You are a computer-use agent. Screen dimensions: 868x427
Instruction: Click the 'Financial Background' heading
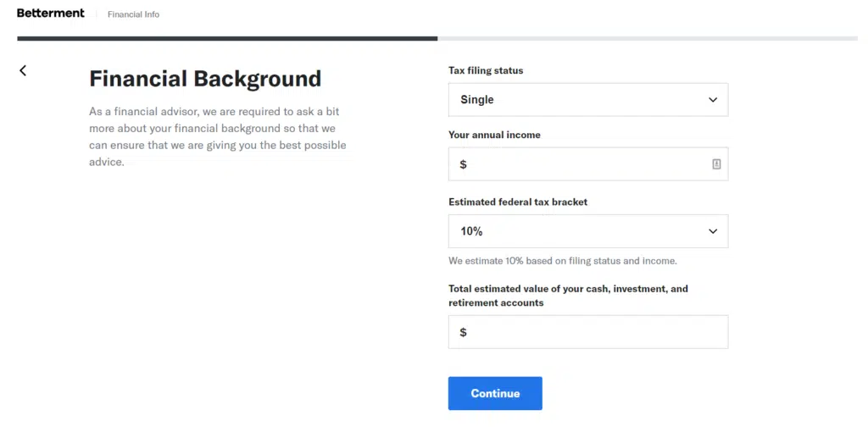pos(205,79)
